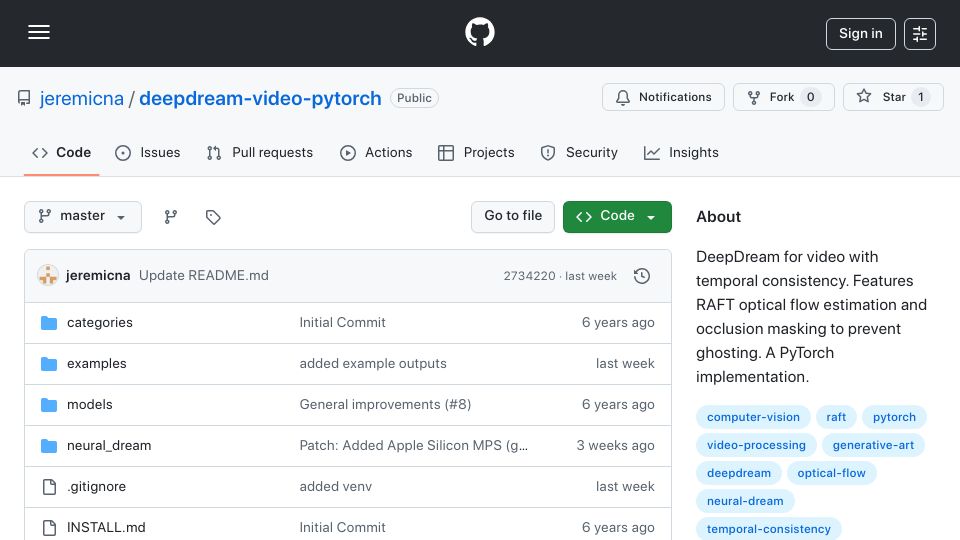Select the video-processing topic tag
960x540 pixels.
pyautogui.click(x=756, y=445)
